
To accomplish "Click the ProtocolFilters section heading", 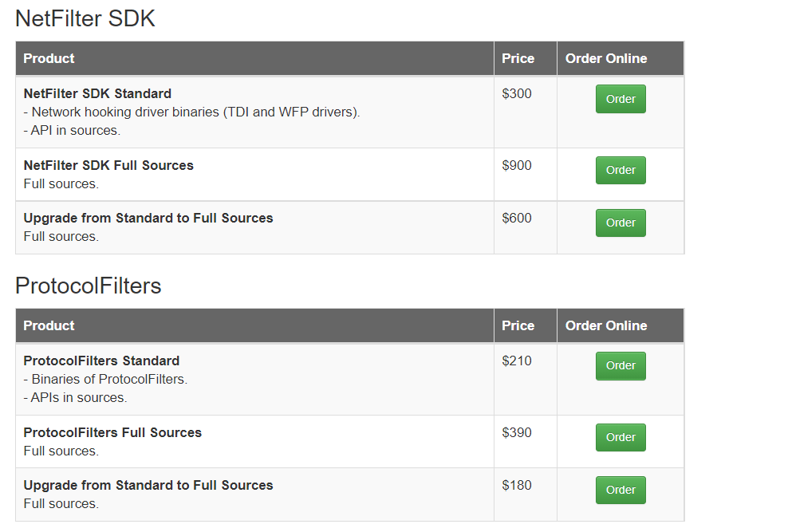I will click(89, 286).
